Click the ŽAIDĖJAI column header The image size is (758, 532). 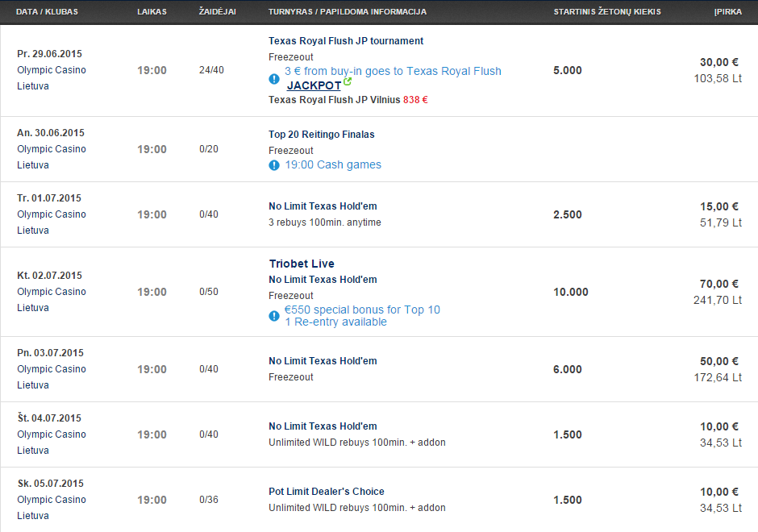click(x=218, y=11)
